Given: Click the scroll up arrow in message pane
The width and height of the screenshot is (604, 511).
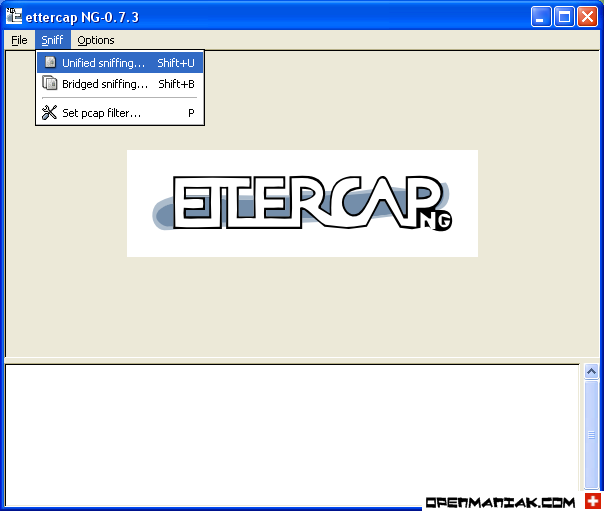Looking at the screenshot, I should [x=591, y=372].
